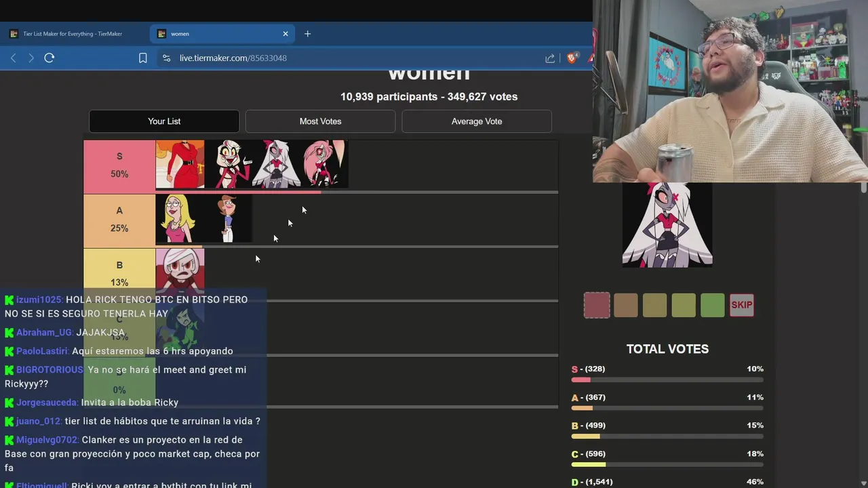Vote B tier with yellow-tan swatch
This screenshot has width=868, height=488.
tap(655, 305)
